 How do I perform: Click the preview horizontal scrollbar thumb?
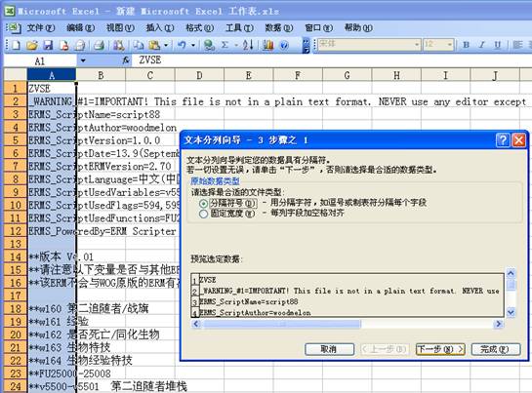(281, 324)
